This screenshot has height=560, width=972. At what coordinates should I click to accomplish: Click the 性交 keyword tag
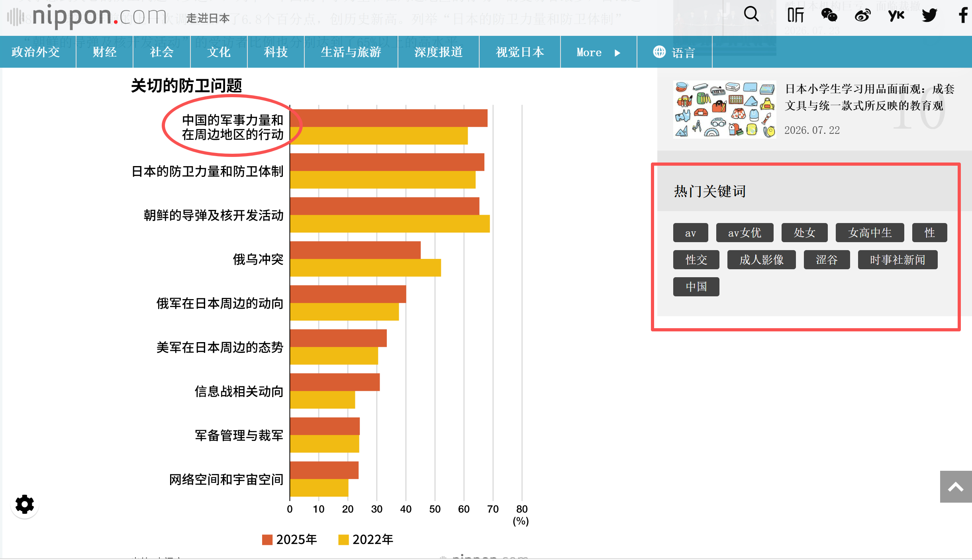(696, 260)
